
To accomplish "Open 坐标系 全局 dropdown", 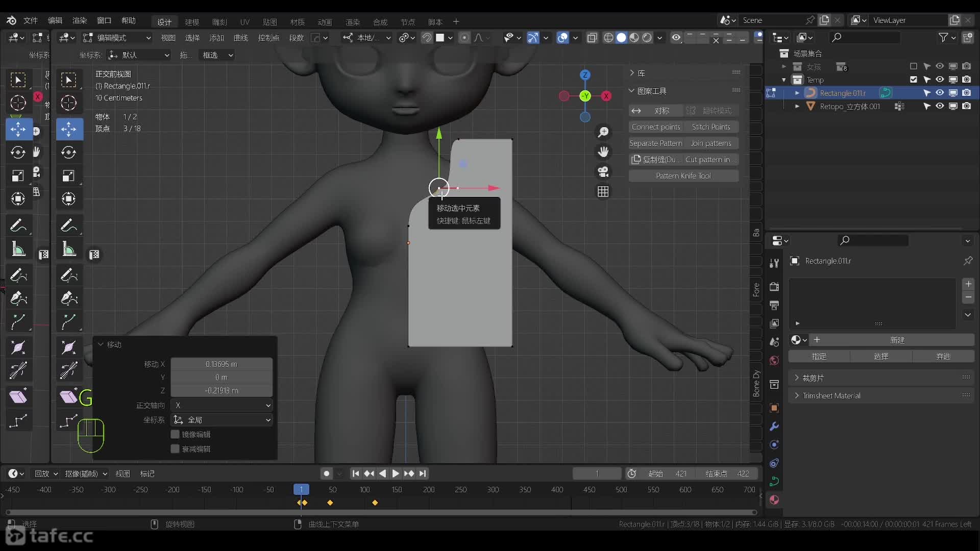I will pos(222,420).
